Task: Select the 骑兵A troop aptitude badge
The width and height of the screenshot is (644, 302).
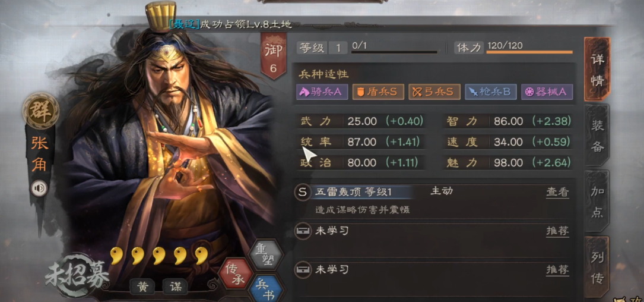Action: coord(322,92)
